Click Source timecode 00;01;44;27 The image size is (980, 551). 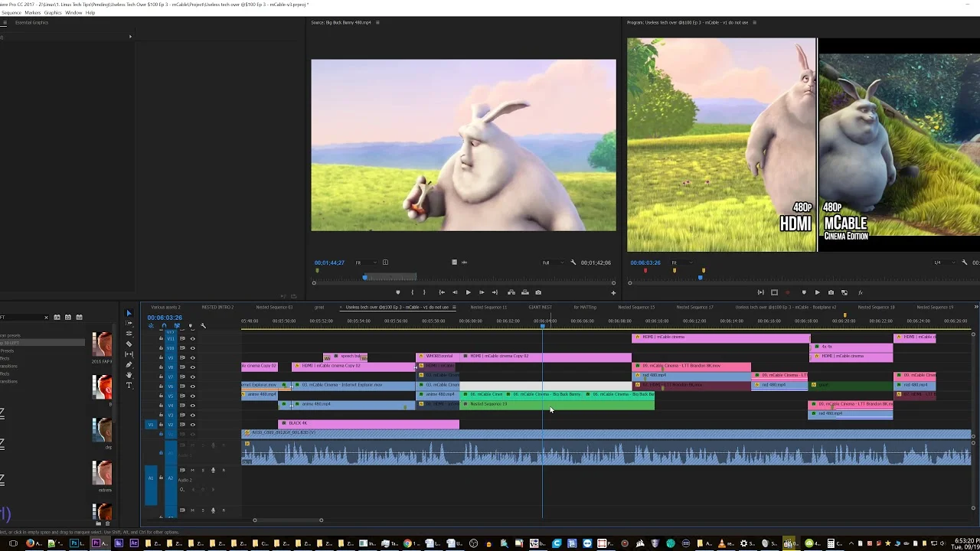point(329,262)
